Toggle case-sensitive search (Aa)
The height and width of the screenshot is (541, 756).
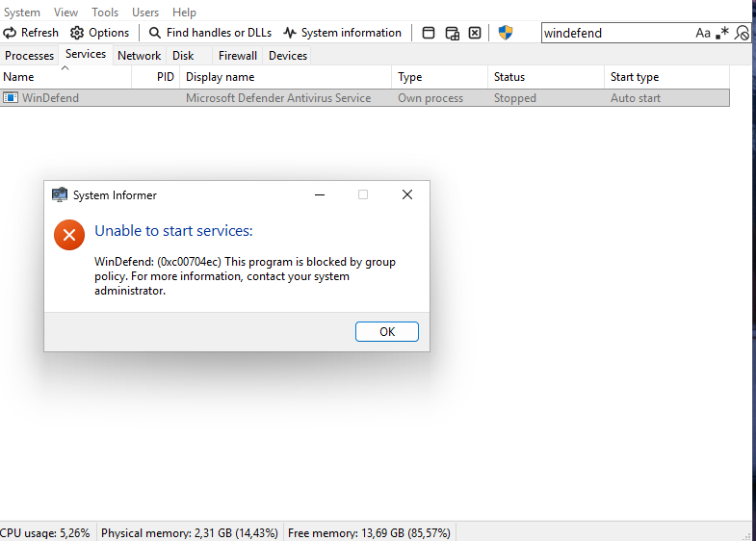tap(703, 33)
